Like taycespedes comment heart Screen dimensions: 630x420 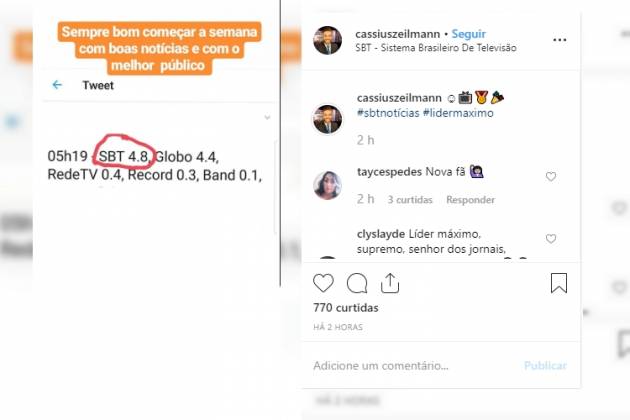(551, 176)
